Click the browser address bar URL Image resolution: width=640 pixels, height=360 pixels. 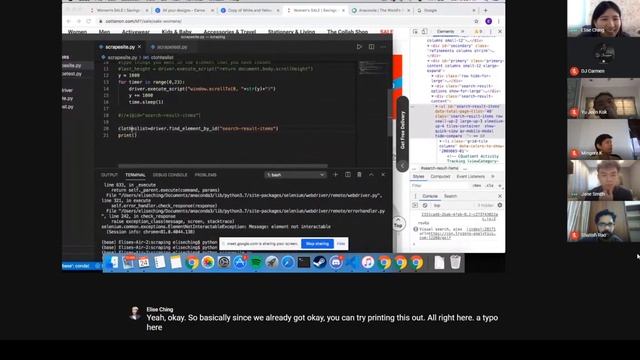(x=144, y=21)
